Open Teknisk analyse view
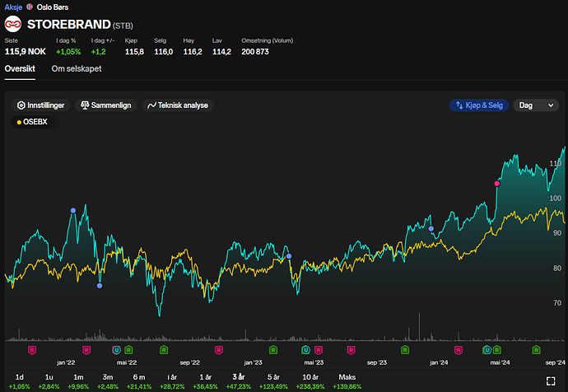Image resolution: width=568 pixels, height=392 pixels. [x=178, y=105]
